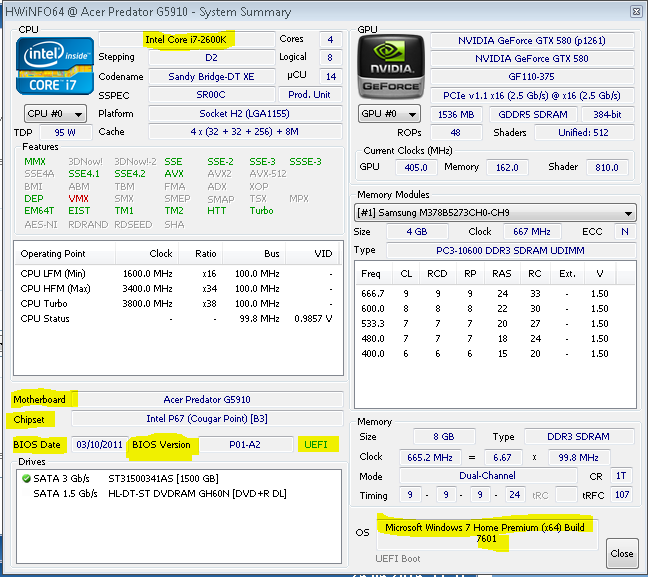This screenshot has width=648, height=577.
Task: Click the SSPEC value SR00C
Action: [x=211, y=95]
